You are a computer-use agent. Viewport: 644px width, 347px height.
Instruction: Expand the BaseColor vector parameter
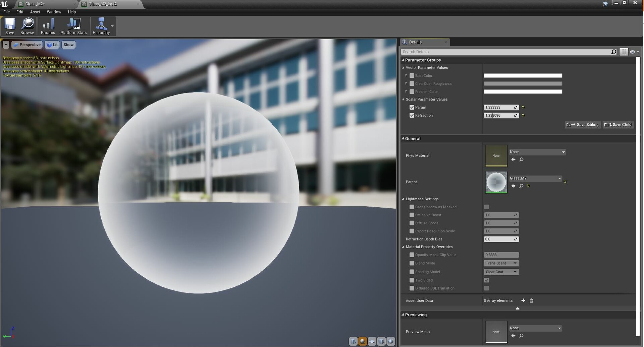(406, 75)
